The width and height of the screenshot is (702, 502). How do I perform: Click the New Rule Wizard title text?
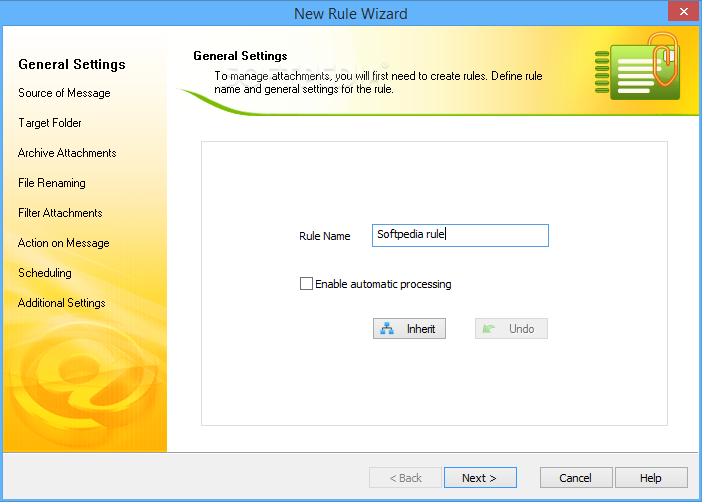[351, 14]
